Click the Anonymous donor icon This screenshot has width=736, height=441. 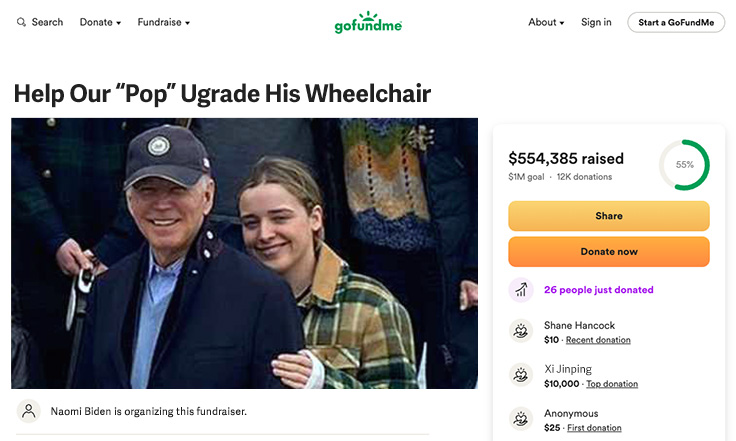521,420
